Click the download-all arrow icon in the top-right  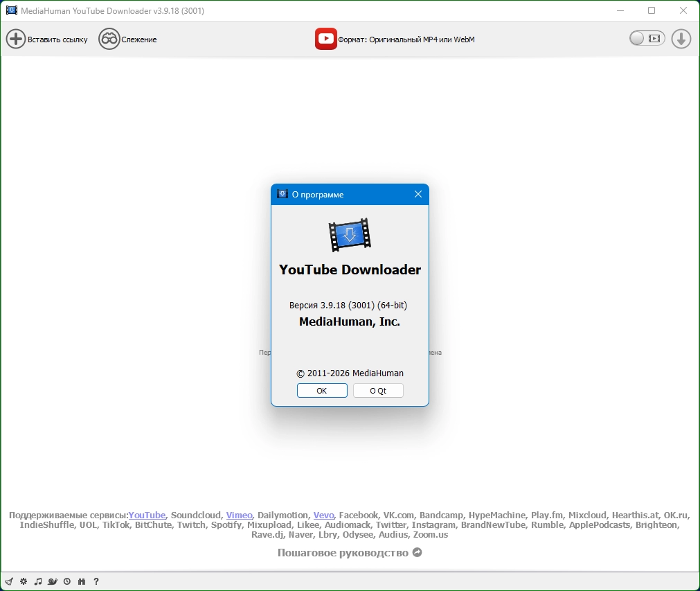[681, 39]
